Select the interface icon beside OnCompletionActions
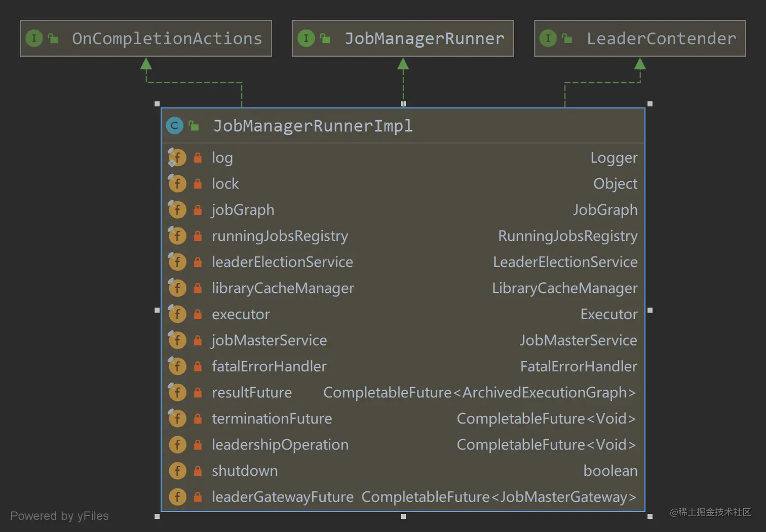The image size is (766, 532). coord(34,38)
